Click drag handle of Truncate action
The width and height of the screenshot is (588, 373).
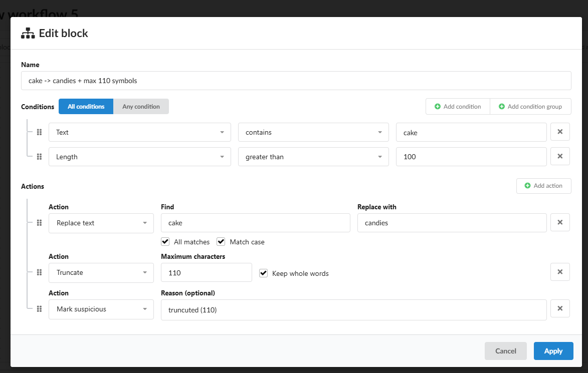point(40,272)
